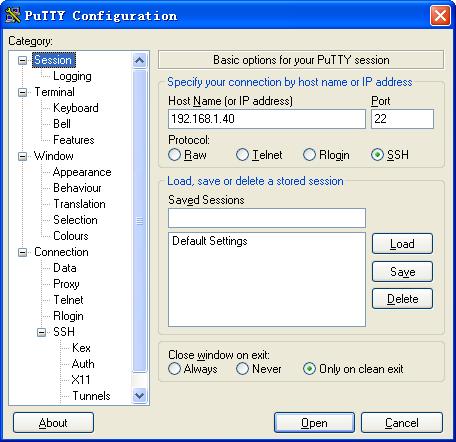Select Always for close window on exit
This screenshot has width=456, height=442.
point(174,369)
